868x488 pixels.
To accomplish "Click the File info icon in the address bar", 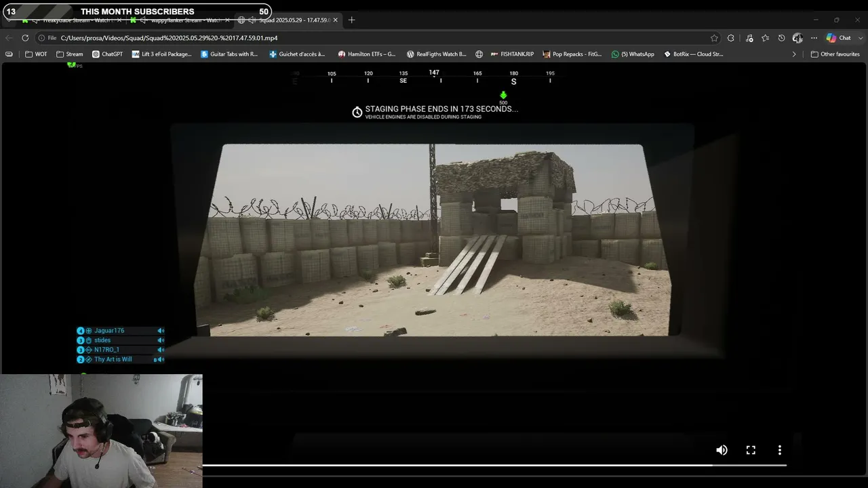I will click(47, 38).
